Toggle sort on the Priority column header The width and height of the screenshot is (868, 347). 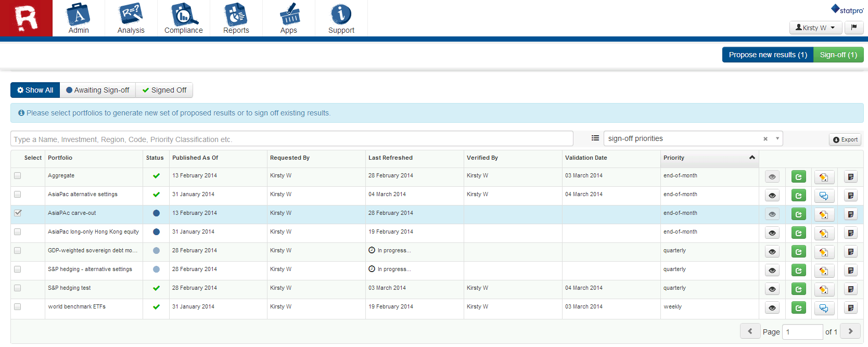709,158
